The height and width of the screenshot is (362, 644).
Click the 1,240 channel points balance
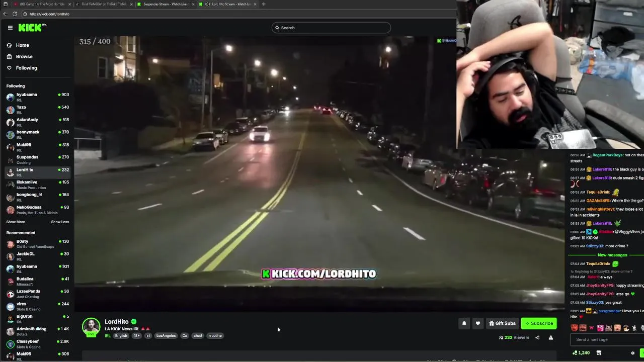(581, 353)
